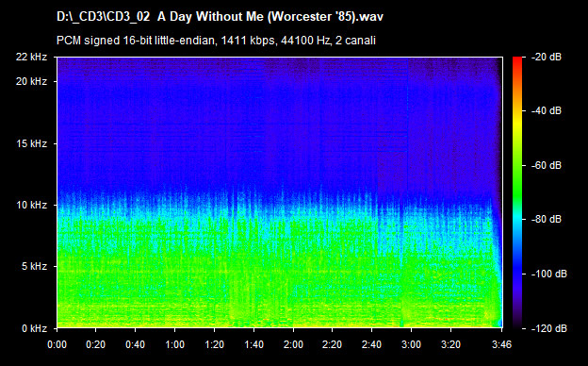The image size is (588, 366).
Task: Click the -120 dB legend label
Action: [549, 328]
